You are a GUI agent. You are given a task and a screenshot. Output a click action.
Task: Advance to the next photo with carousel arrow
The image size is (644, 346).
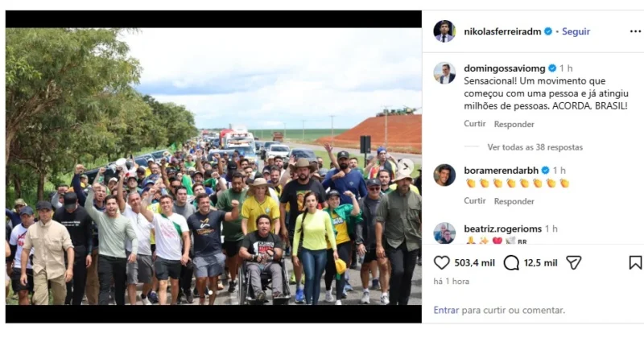[405, 167]
